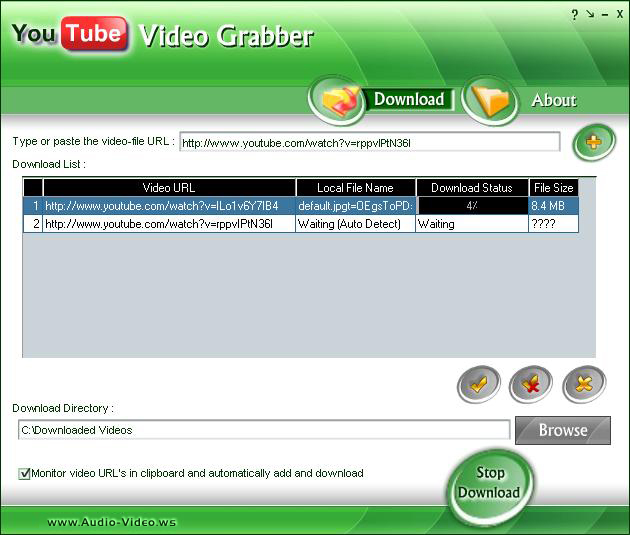This screenshot has width=630, height=535.
Task: Click the yellow checkmark round button
Action: pos(479,384)
